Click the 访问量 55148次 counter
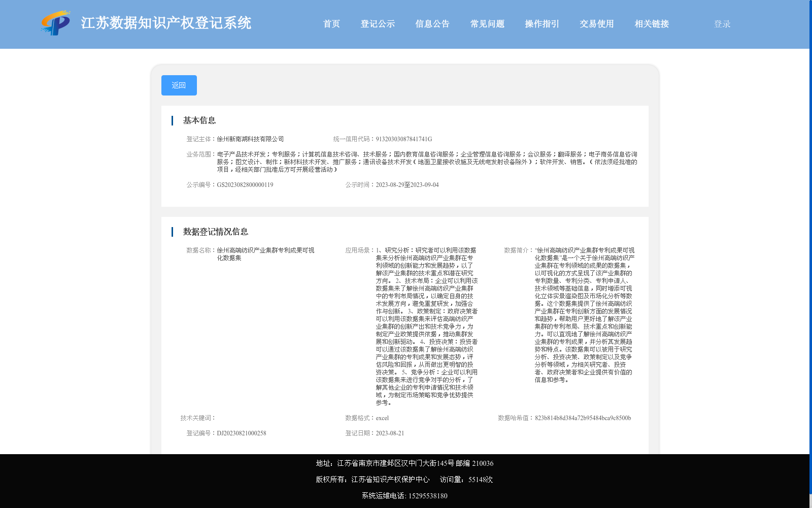Image resolution: width=812 pixels, height=508 pixels. click(x=466, y=480)
